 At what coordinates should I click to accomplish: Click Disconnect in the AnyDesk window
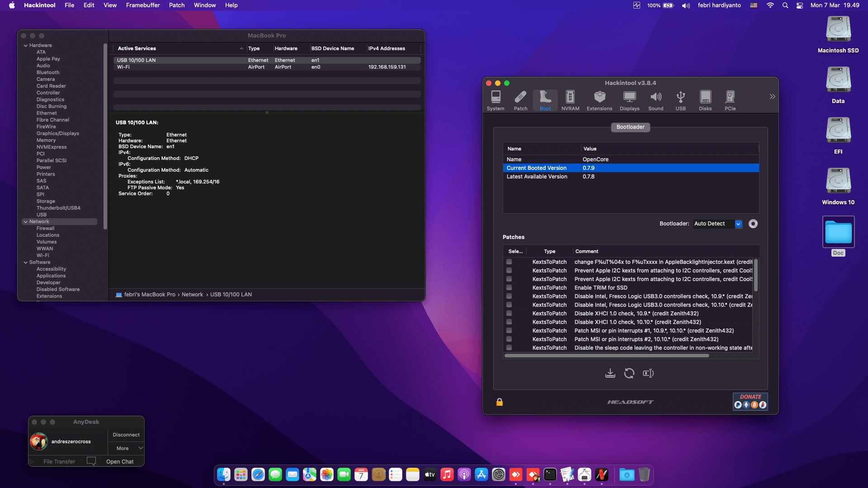pos(126,435)
